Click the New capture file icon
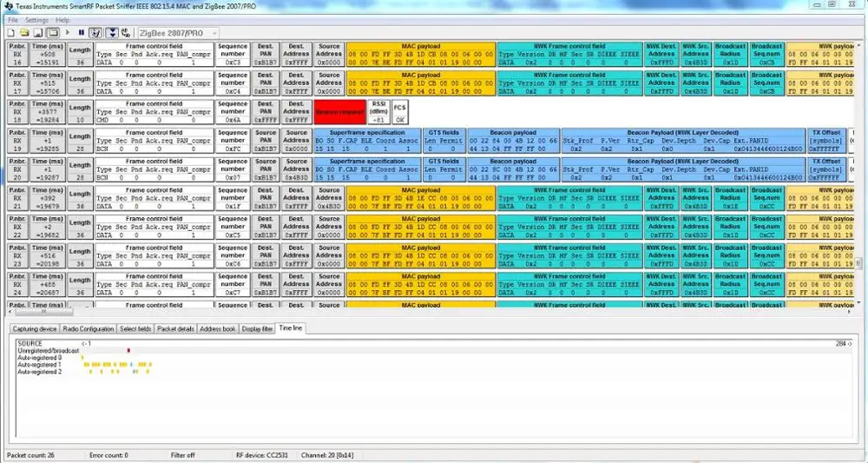The image size is (868, 463). pyautogui.click(x=11, y=33)
